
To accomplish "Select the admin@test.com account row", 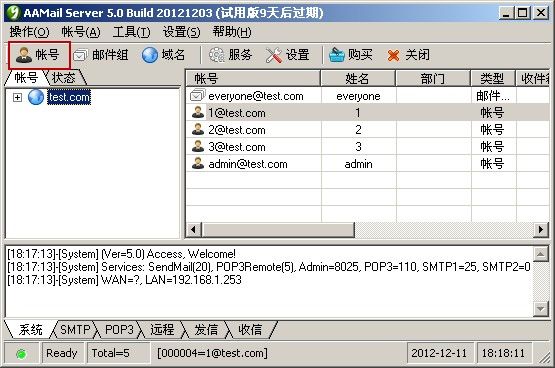I will click(x=367, y=163).
